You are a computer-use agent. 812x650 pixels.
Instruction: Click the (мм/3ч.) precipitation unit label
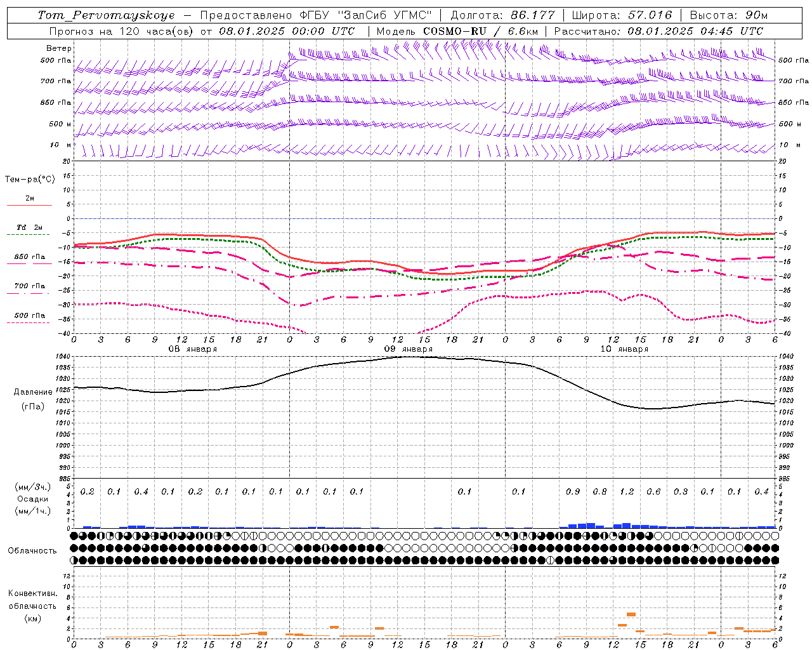tap(33, 487)
